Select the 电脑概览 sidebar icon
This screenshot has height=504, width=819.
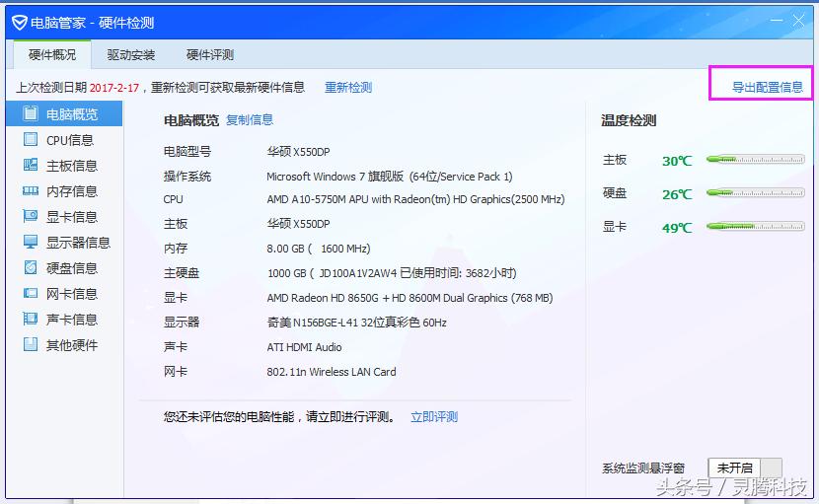31,113
